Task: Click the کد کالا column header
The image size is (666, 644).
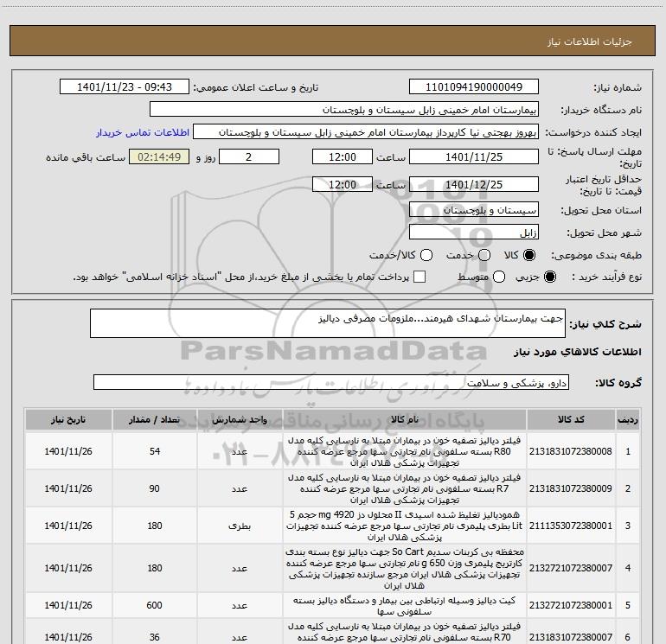Action: [571, 419]
